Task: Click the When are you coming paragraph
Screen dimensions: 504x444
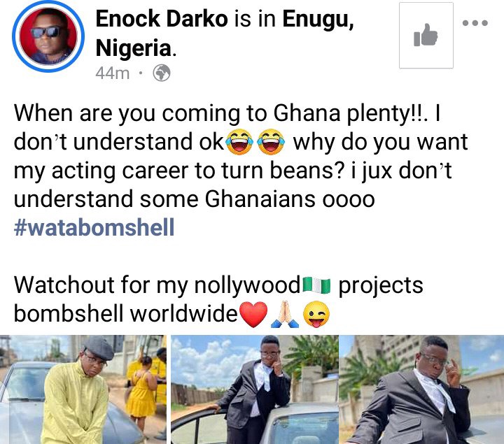Action: coord(241,156)
